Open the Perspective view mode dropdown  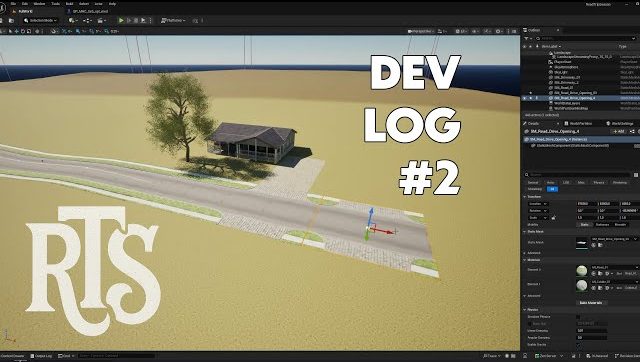420,31
